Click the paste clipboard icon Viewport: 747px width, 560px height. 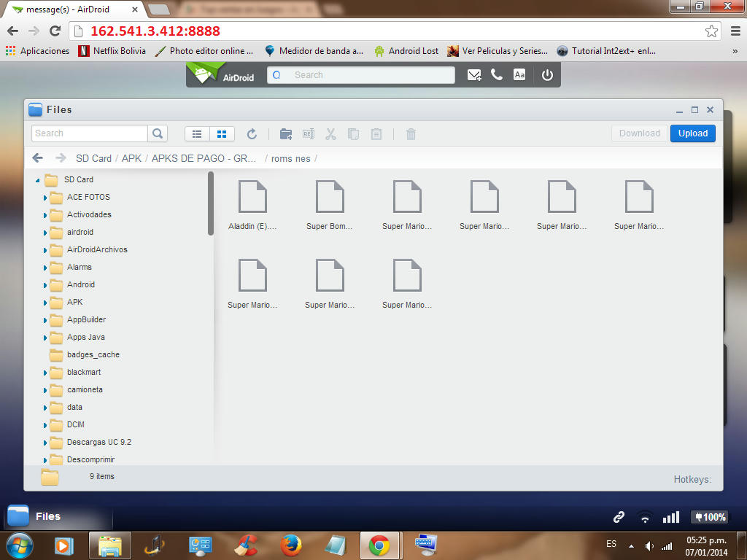tap(376, 134)
